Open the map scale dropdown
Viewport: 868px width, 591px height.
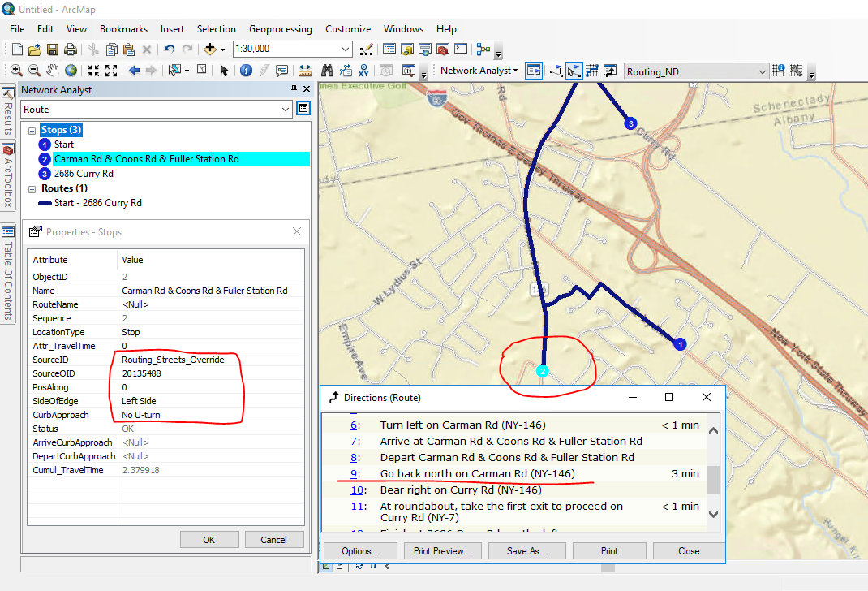pyautogui.click(x=346, y=50)
